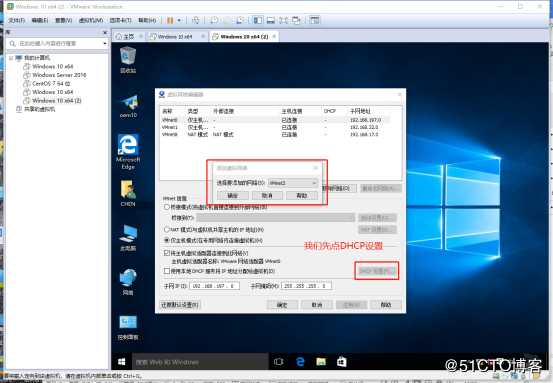Select the bridged mode radio button
The image size is (553, 383).
167,207
